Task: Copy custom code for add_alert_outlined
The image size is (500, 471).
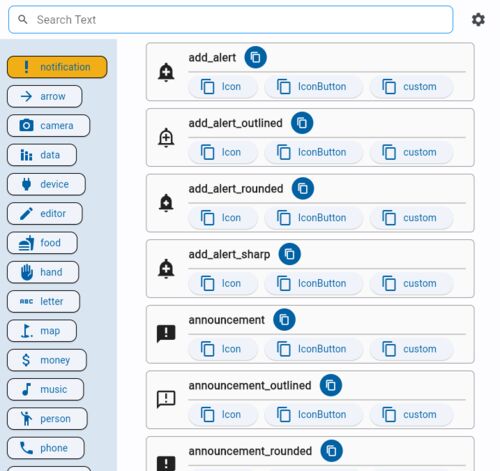Action: tap(411, 152)
